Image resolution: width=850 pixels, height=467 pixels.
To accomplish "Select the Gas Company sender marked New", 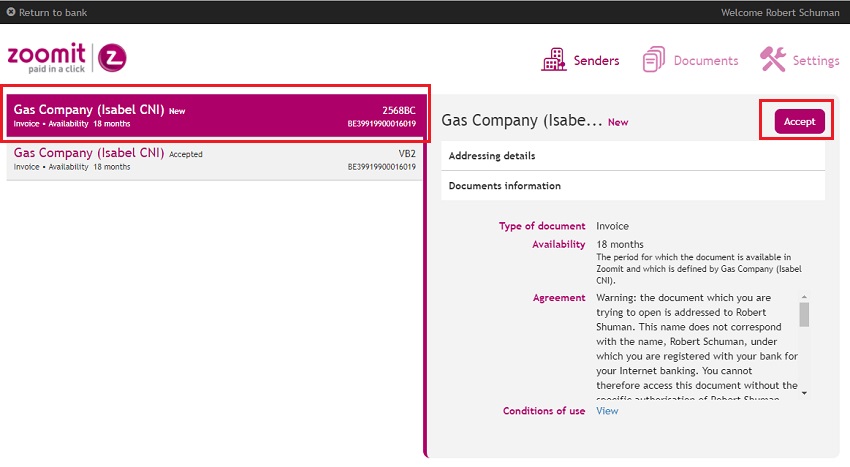I will [215, 116].
